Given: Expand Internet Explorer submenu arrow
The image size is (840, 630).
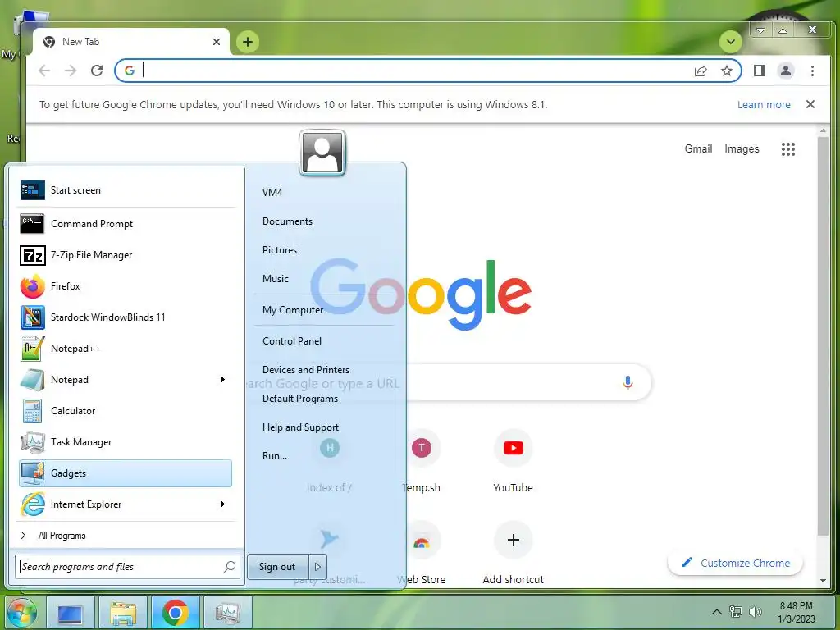Looking at the screenshot, I should tap(222, 504).
